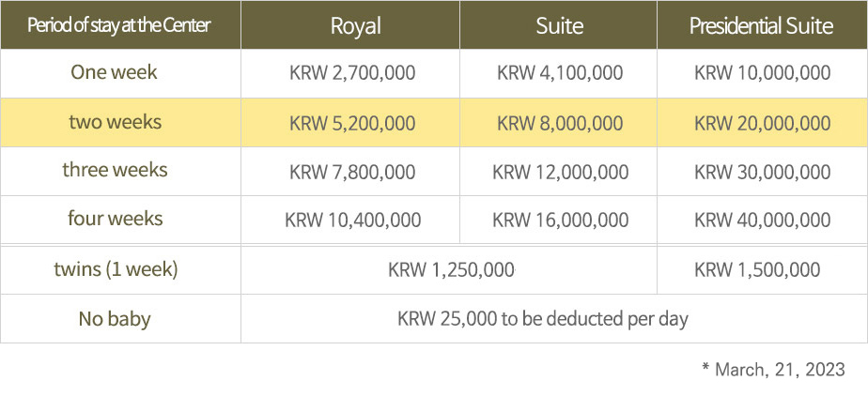Click the highlighted KRW 5,200,000 cell
The width and height of the screenshot is (868, 396).
[x=352, y=123]
